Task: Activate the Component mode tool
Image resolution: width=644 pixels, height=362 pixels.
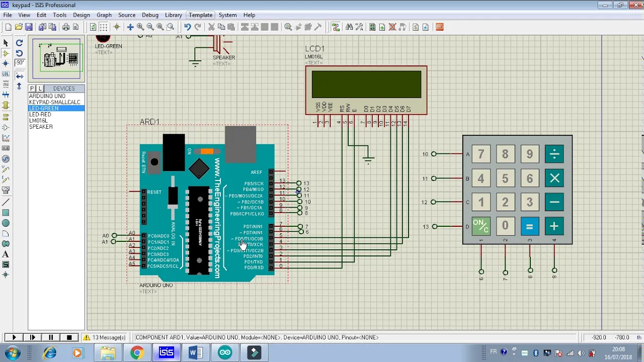Action: (6, 53)
